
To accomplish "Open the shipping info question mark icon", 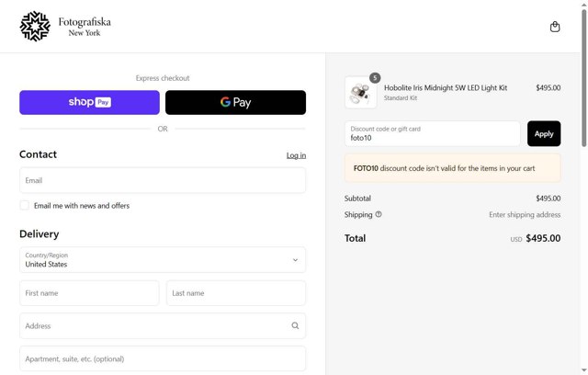I will point(379,214).
